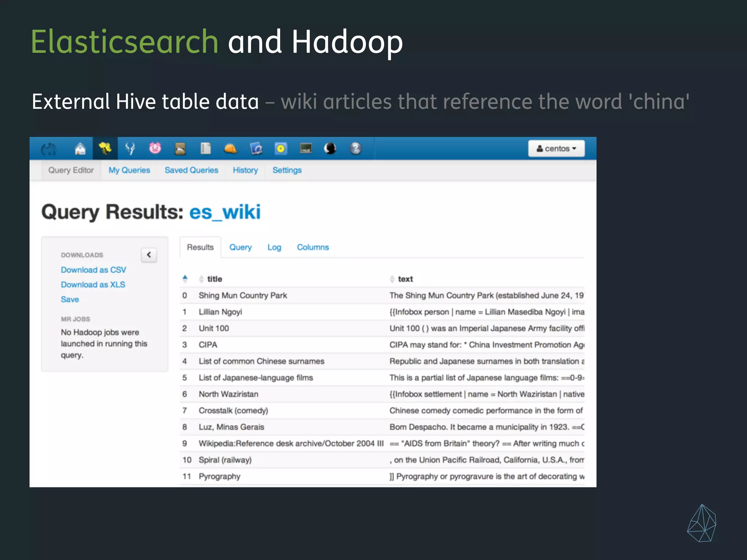Launch the Pig editor icon
747x560 pixels.
tap(155, 148)
